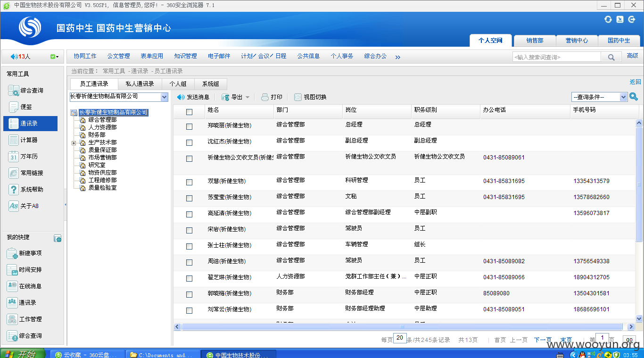644x358 pixels.
Task: Tick the select-all checkbox in the table header
Action: 189,112
